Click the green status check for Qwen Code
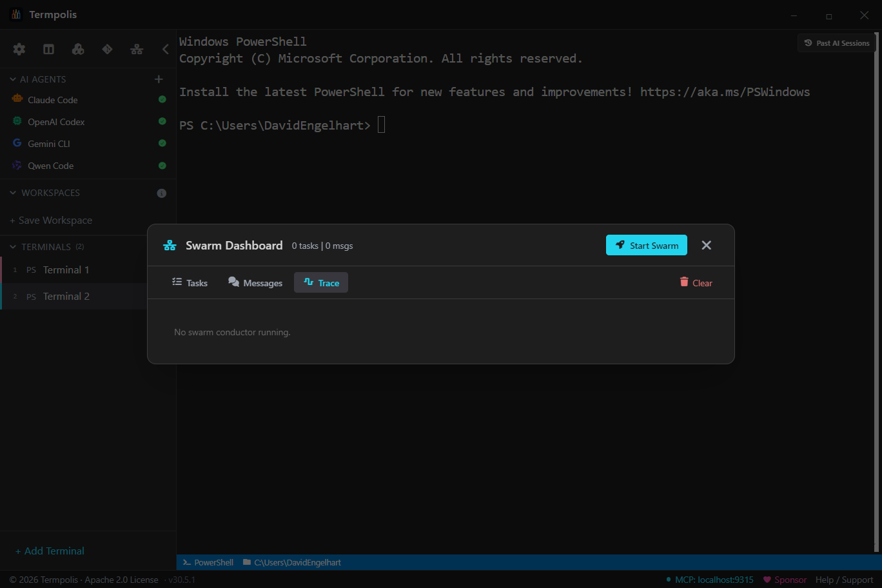The height and width of the screenshot is (588, 882). coord(162,166)
